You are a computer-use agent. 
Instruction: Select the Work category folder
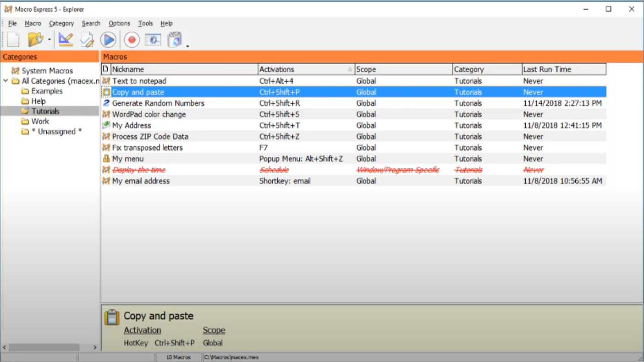pyautogui.click(x=40, y=121)
